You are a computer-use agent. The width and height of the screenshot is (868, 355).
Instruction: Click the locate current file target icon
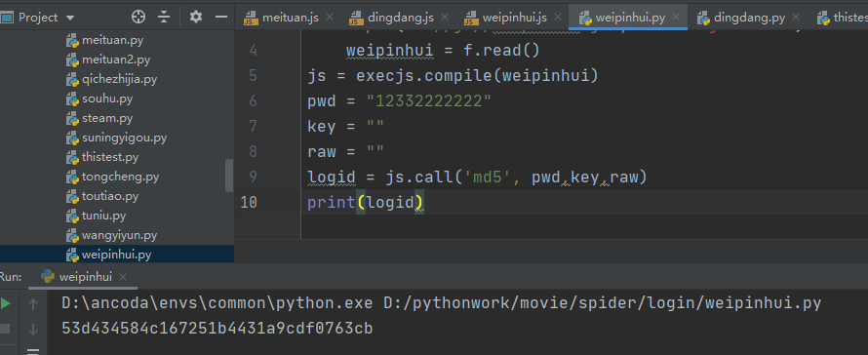tap(138, 18)
